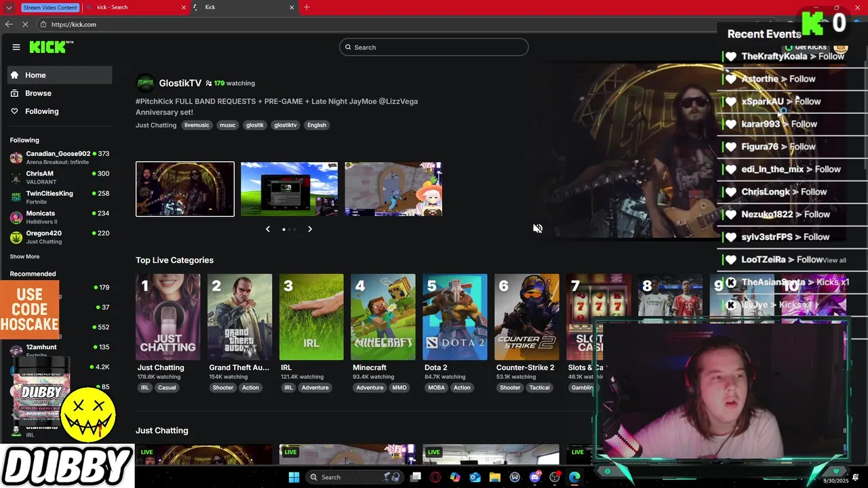Click Shooter tag under Grand Theft Auto
Image resolution: width=868 pixels, height=488 pixels.
(223, 388)
